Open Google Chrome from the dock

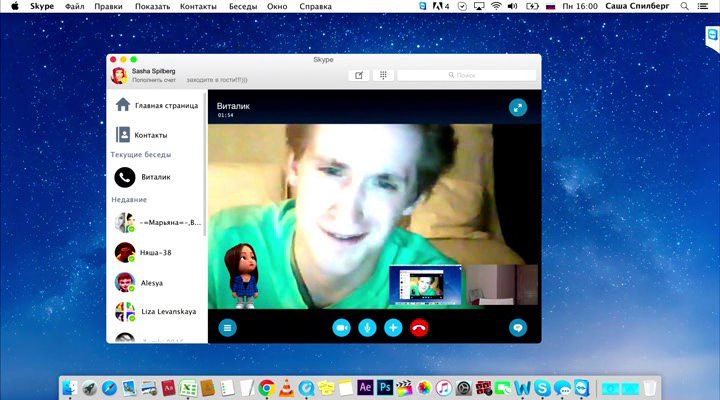click(x=266, y=388)
